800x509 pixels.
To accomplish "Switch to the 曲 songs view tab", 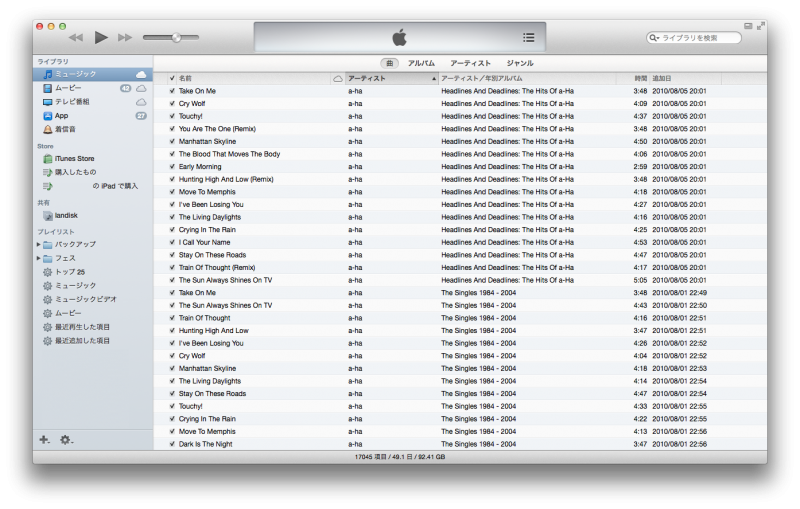I will [x=389, y=63].
